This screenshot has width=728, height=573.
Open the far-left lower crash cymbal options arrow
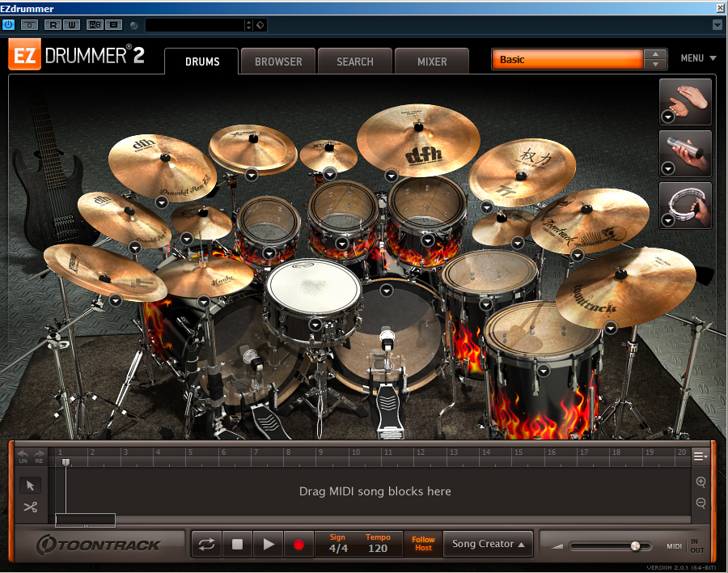coord(116,301)
